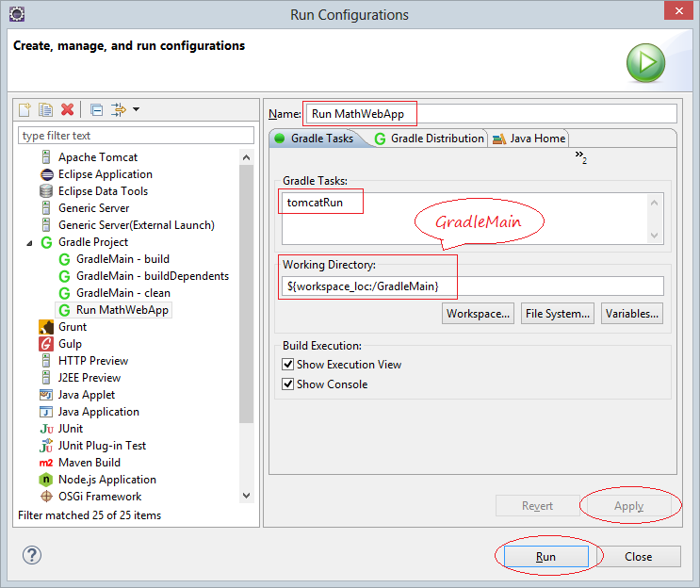This screenshot has width=700, height=588.
Task: Click configuration list scroll-down arrow
Action: tap(247, 495)
